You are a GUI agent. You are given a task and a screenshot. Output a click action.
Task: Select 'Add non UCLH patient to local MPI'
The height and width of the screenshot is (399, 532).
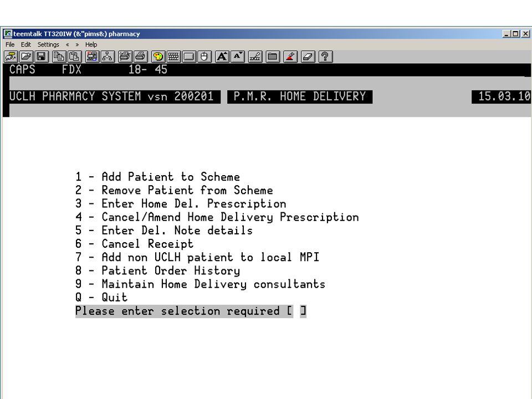211,257
